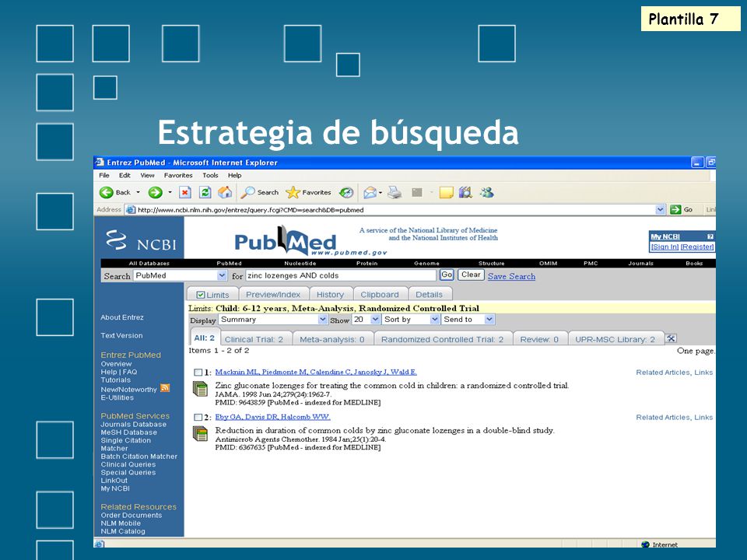Click the Back arrow icon in toolbar
The image size is (747, 560).
107,192
